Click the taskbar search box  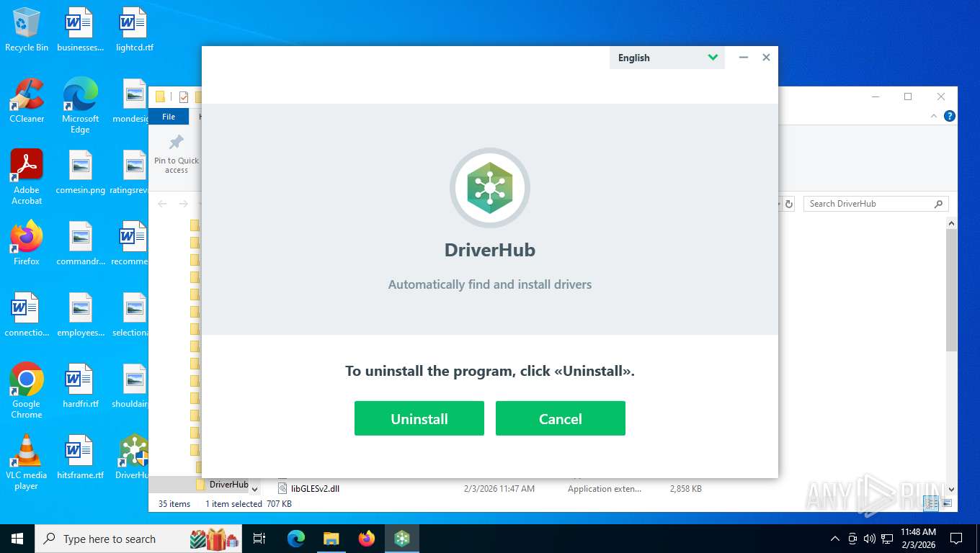click(x=139, y=539)
